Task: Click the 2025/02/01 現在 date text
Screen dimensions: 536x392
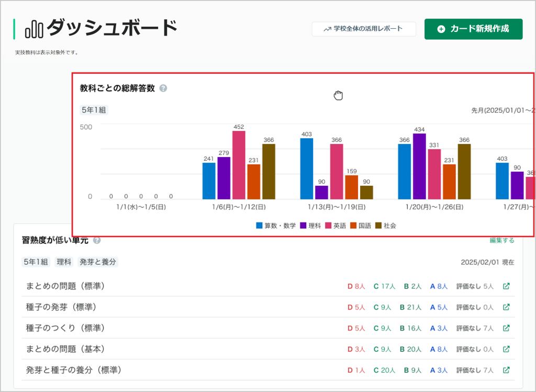Action: click(x=487, y=262)
